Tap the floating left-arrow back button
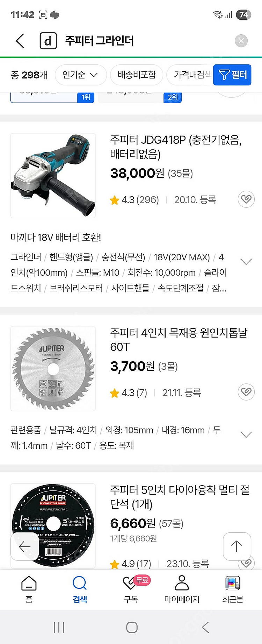Viewport: 262px width, 644px height. (24, 546)
